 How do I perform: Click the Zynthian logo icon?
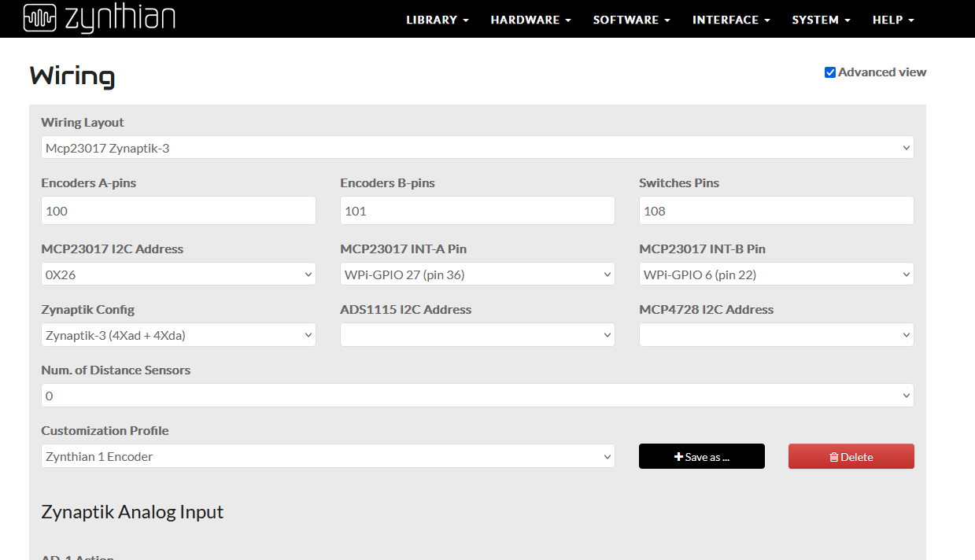click(39, 18)
